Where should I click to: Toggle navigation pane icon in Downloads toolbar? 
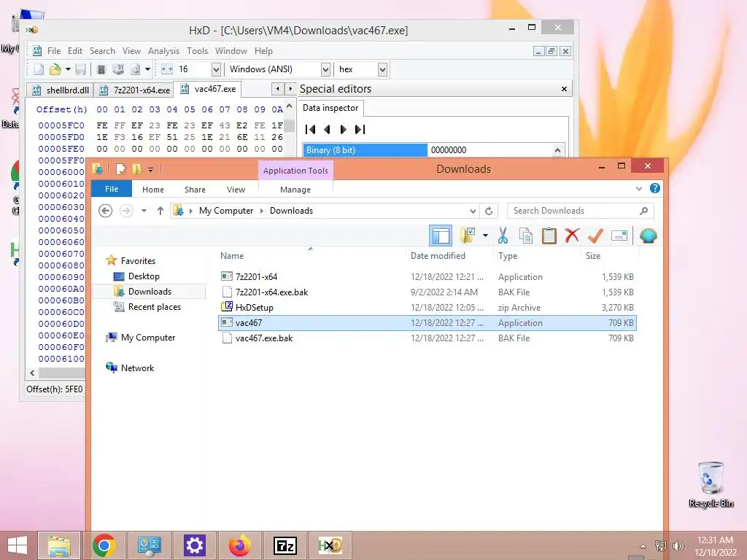pos(440,236)
